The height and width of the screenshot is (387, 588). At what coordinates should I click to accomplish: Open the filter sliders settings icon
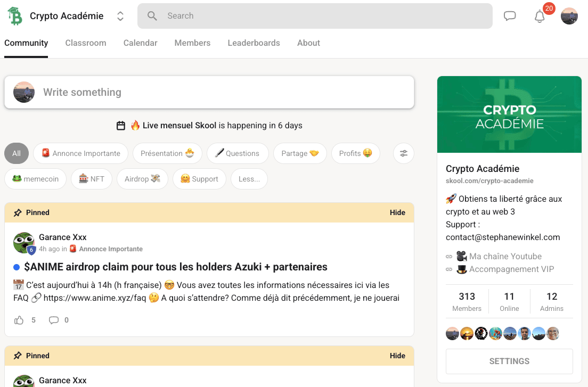pos(404,153)
